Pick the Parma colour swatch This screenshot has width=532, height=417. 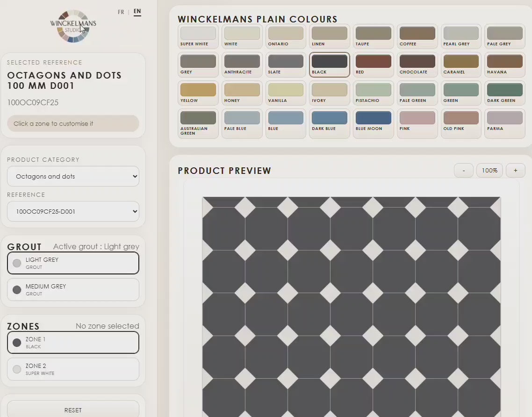point(505,123)
